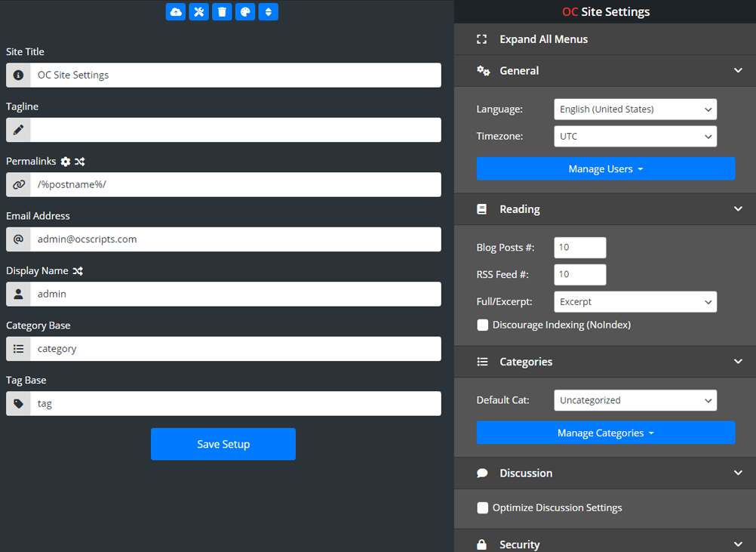
Task: Click the tools wrench-and-screwdriver toolbar icon
Action: (x=198, y=11)
